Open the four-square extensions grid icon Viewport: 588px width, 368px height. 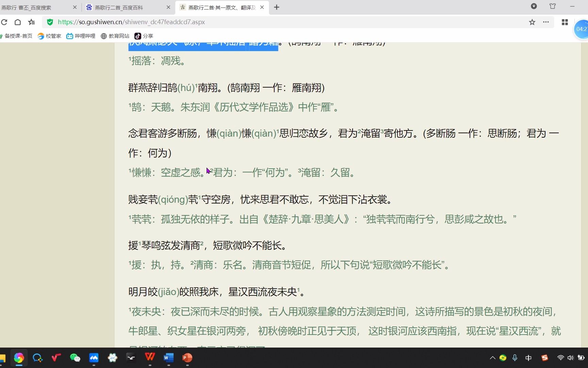click(x=565, y=22)
